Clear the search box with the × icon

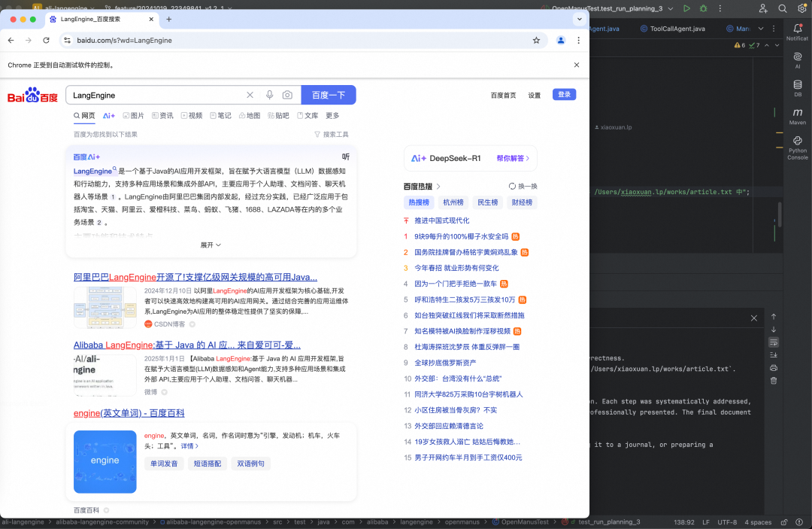(250, 95)
